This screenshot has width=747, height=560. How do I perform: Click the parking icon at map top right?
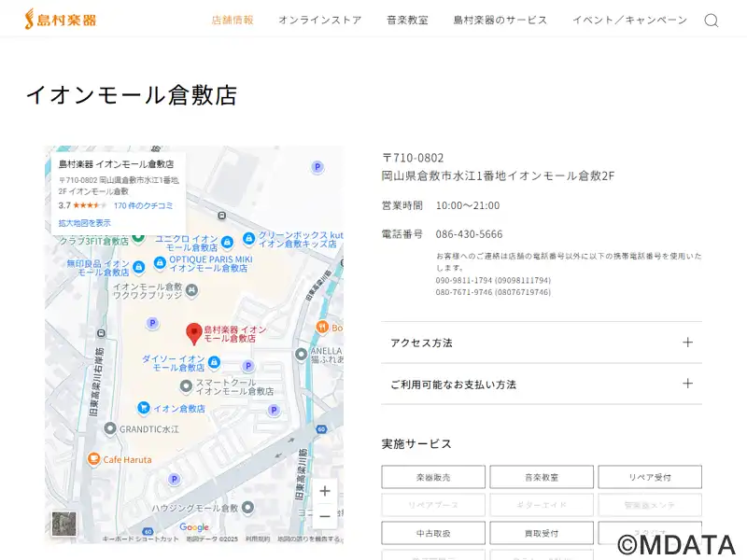pyautogui.click(x=317, y=167)
